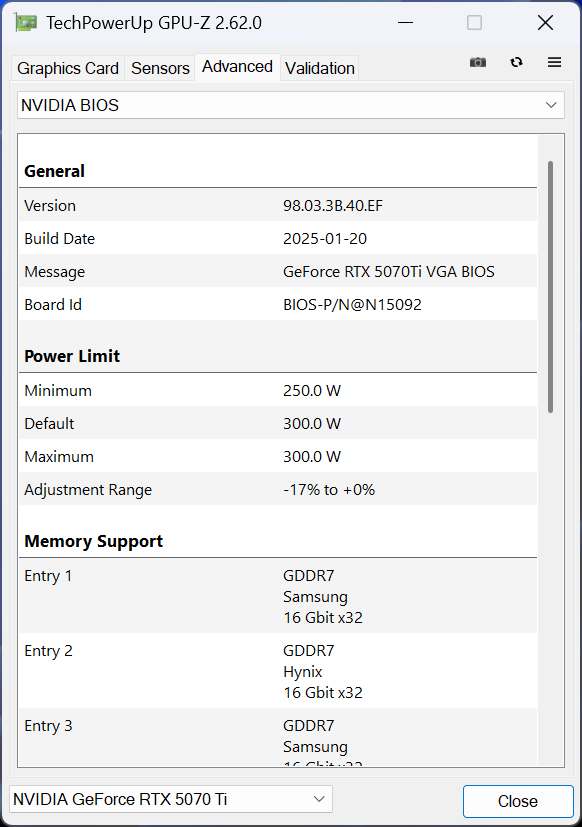The width and height of the screenshot is (582, 827).
Task: Click the BIOS Version value 98.03.3B.40.EF
Action: [x=338, y=205]
